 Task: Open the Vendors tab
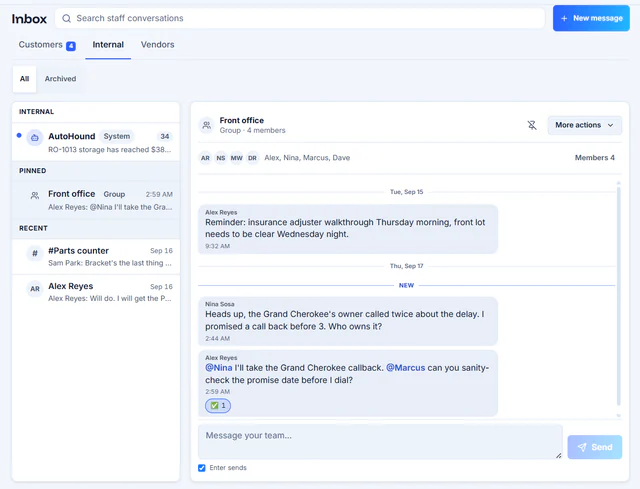click(x=158, y=45)
